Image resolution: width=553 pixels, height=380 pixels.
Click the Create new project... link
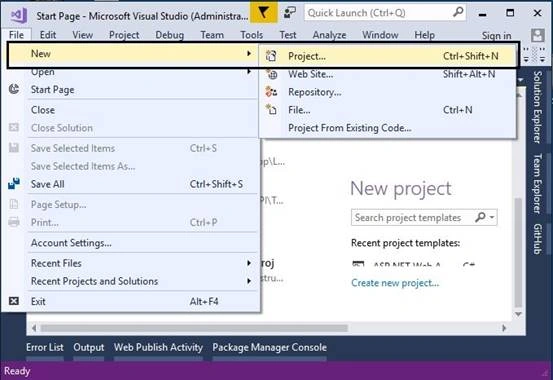395,283
